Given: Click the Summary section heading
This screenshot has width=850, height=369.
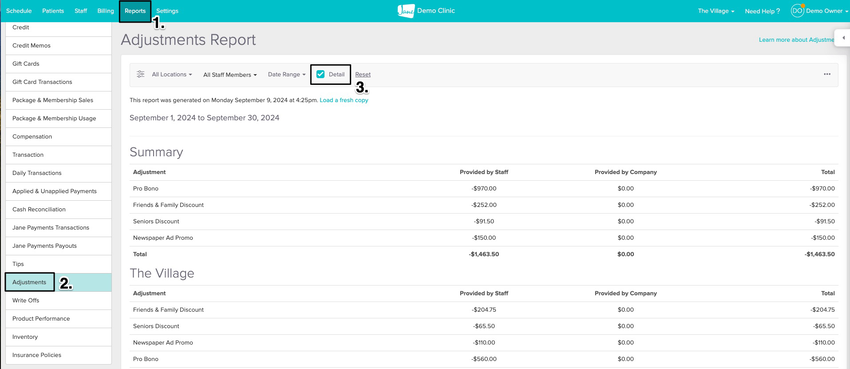Looking at the screenshot, I should pos(156,152).
